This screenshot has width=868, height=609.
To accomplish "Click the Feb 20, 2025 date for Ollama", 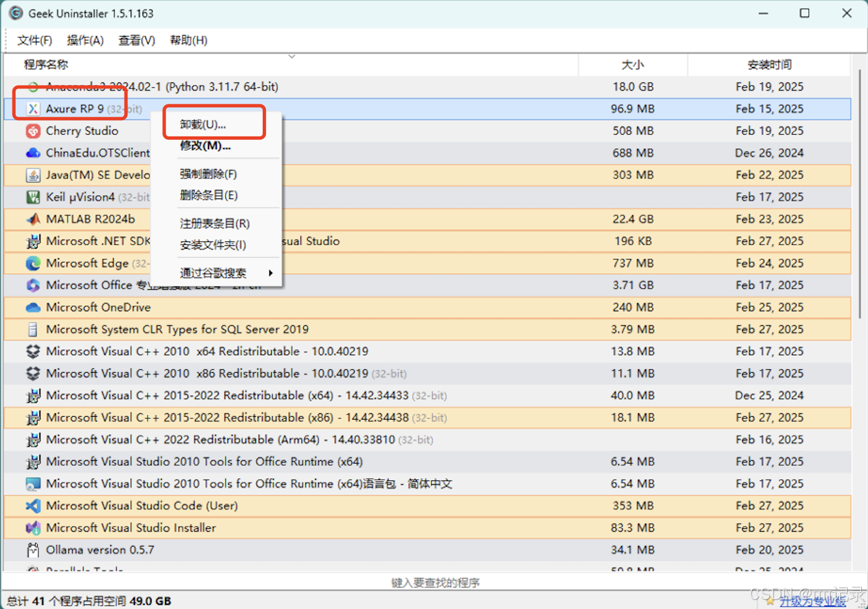I will coord(769,550).
